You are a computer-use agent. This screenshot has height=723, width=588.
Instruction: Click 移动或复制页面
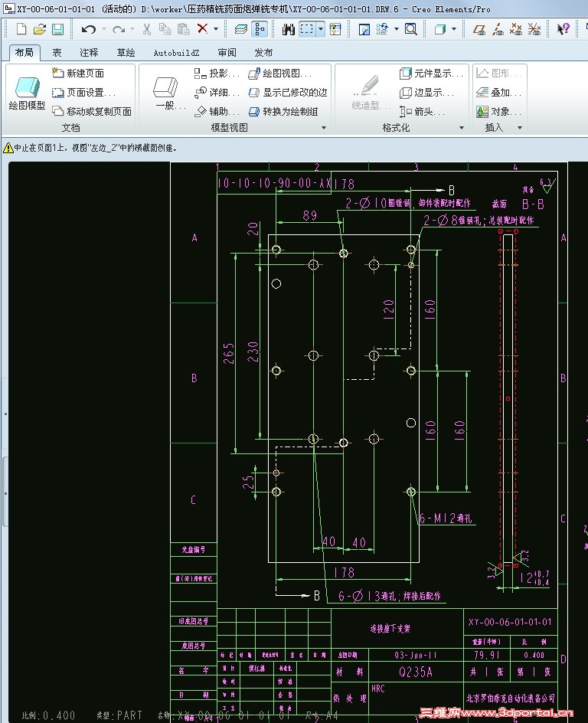click(x=92, y=111)
